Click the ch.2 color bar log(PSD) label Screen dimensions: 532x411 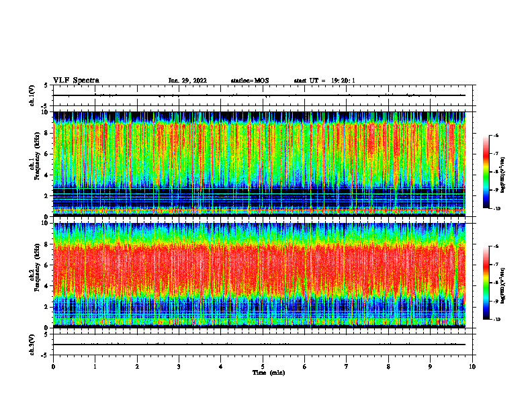tap(503, 285)
